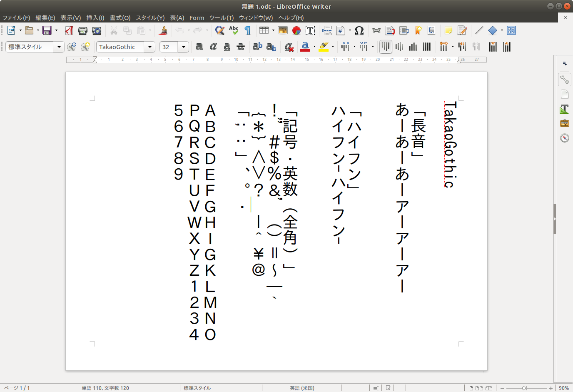Click the 90% zoom level

[x=564, y=388]
